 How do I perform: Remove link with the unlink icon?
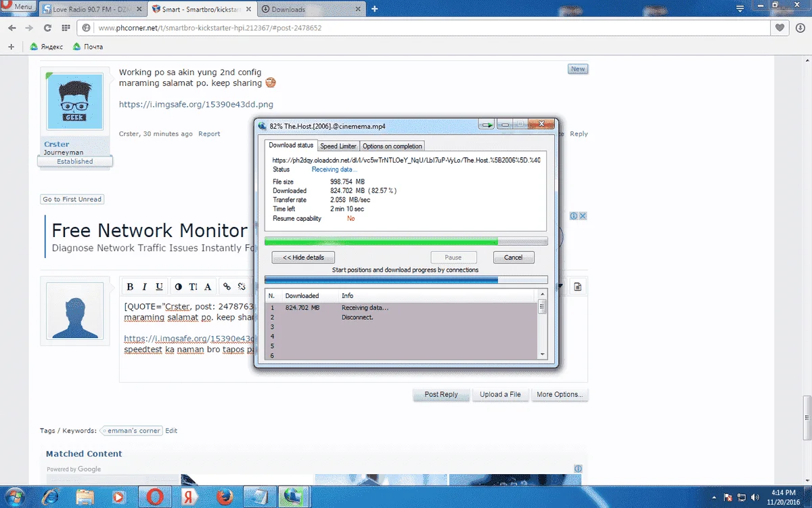click(242, 287)
